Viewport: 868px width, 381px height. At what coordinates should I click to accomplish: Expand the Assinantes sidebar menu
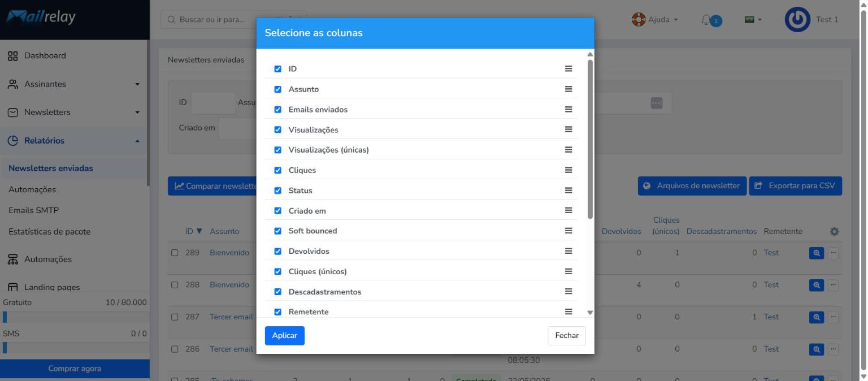[73, 84]
